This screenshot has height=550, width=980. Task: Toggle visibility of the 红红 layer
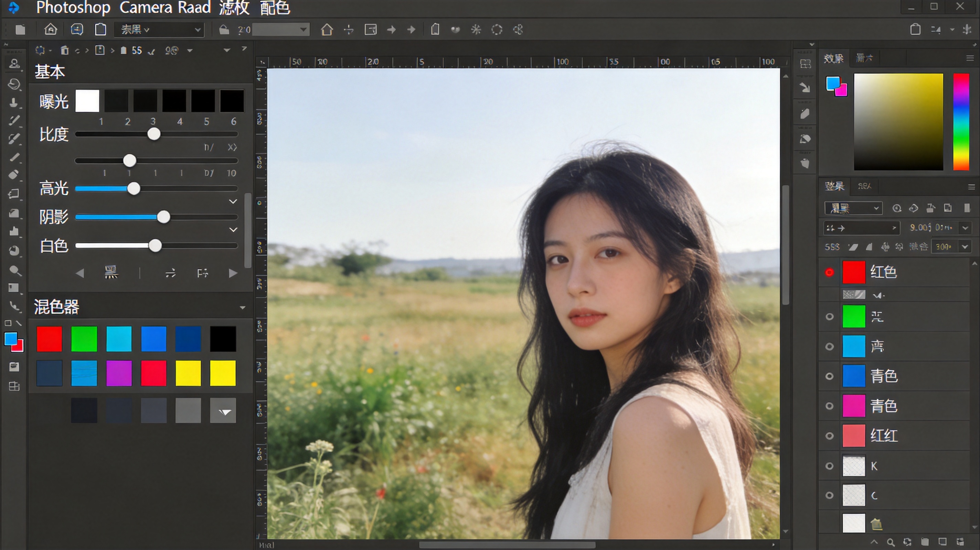(x=829, y=436)
